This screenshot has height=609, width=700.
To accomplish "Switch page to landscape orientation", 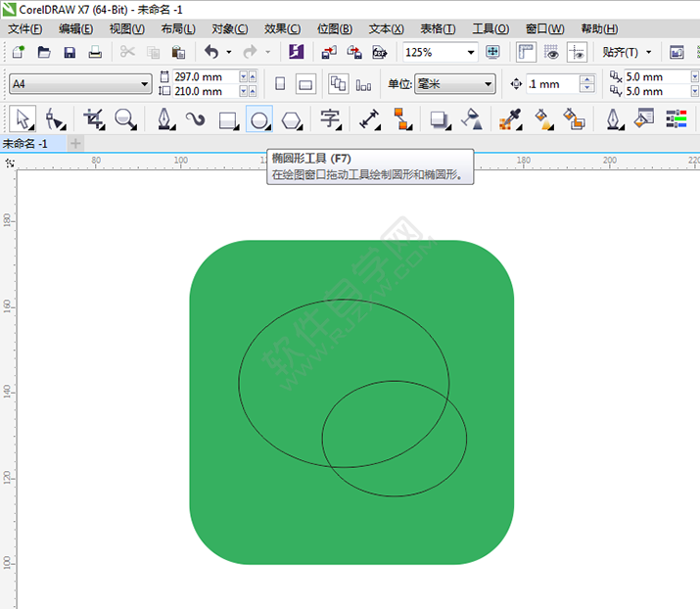I will [305, 84].
